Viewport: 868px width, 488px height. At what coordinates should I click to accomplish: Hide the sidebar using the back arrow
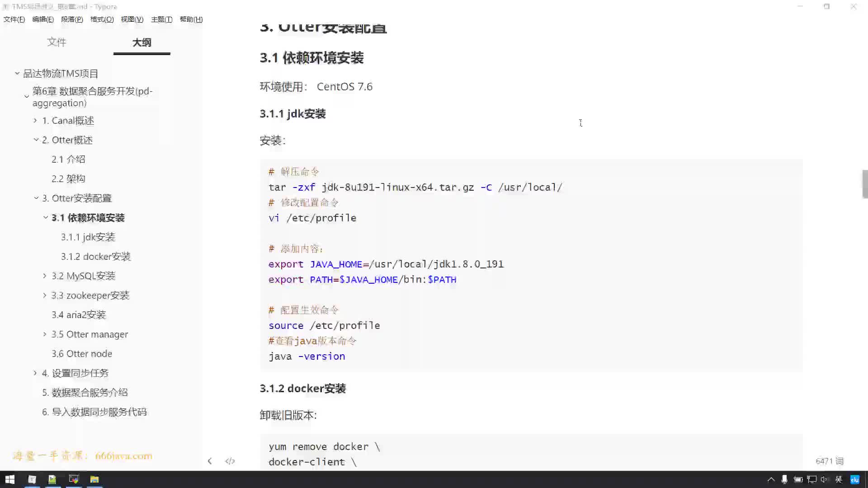(x=209, y=461)
